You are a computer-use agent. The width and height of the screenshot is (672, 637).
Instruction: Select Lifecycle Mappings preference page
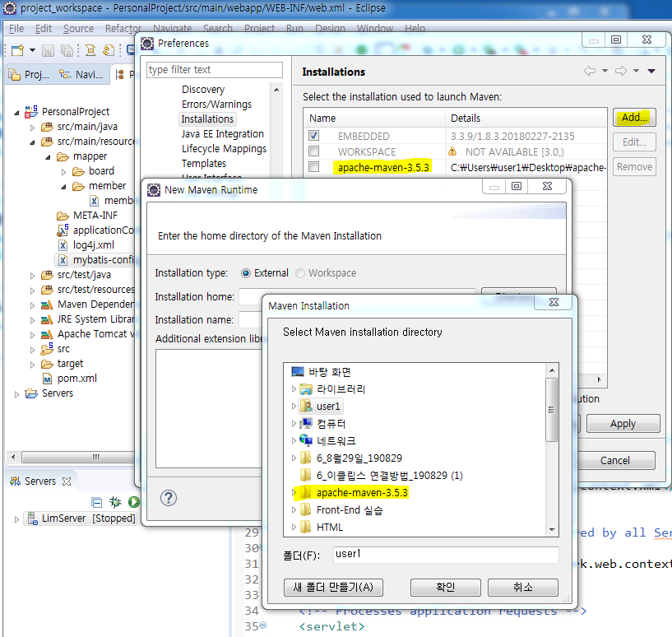coord(224,149)
